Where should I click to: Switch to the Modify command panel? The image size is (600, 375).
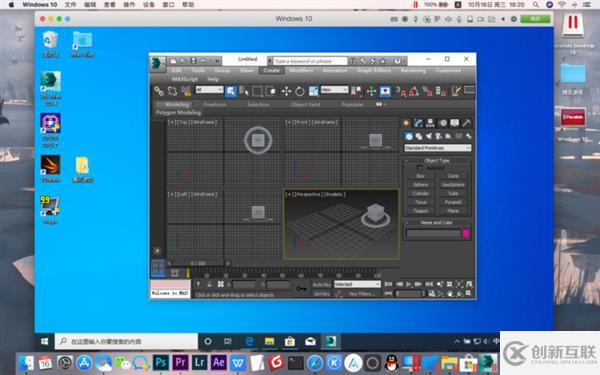(x=418, y=123)
